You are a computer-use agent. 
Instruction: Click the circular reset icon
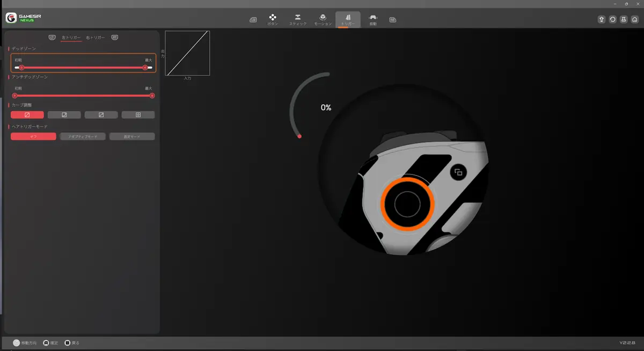click(613, 19)
